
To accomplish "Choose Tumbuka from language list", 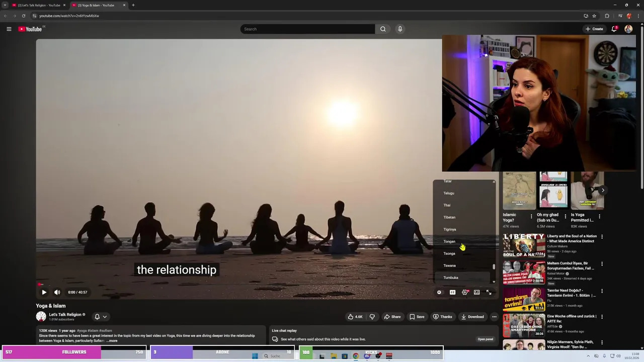I will [461, 277].
